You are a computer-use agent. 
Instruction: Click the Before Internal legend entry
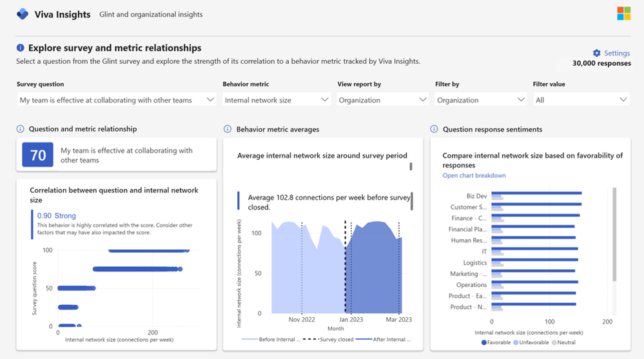[x=271, y=339]
